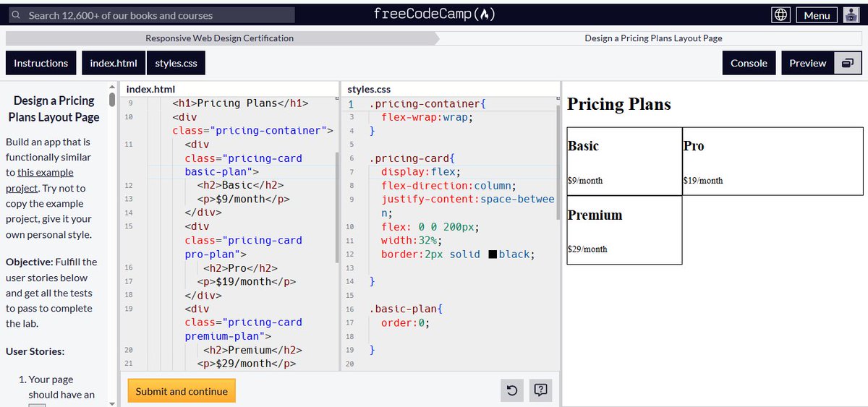Screen dimensions: 868x407
Task: Click the '<h1>Pricing Plans</h1>' HTML line
Action: 240,103
